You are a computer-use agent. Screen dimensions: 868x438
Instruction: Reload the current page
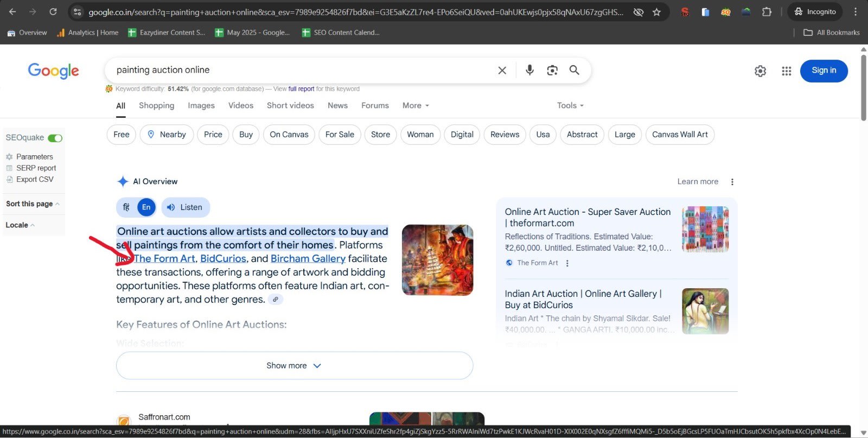(53, 12)
